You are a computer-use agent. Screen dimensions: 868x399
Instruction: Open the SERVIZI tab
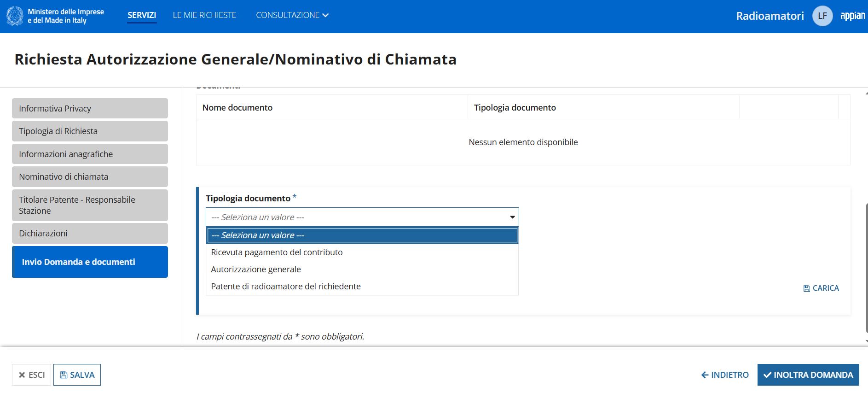click(142, 15)
